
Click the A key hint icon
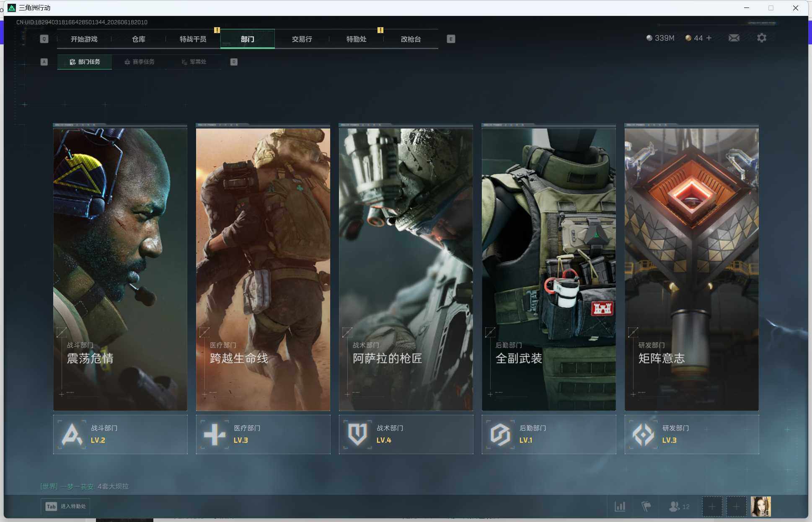coord(44,62)
